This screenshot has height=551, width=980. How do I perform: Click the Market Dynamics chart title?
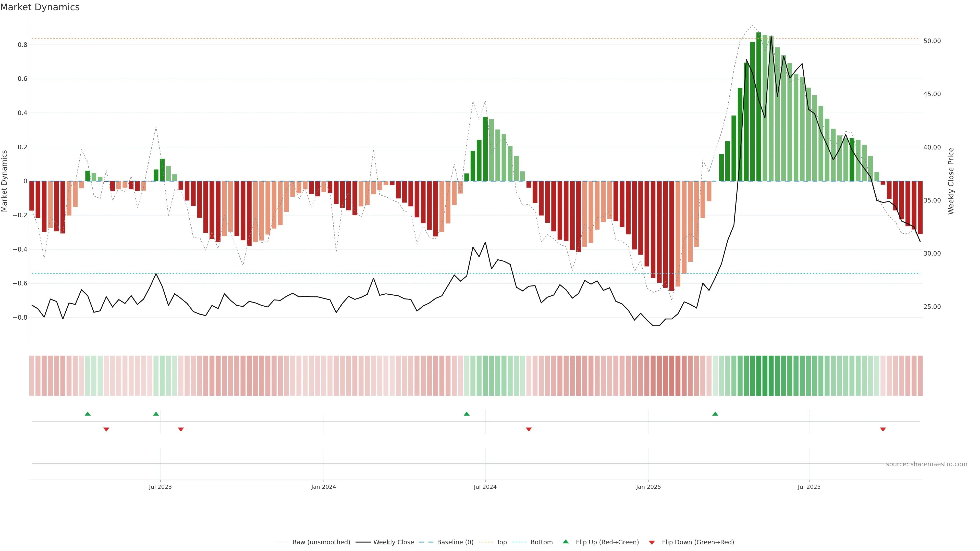pyautogui.click(x=40, y=7)
